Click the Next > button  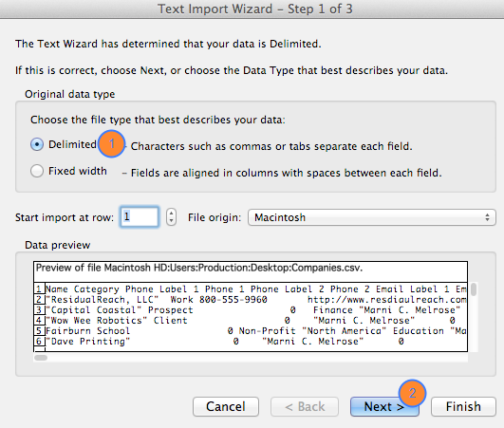pos(384,407)
